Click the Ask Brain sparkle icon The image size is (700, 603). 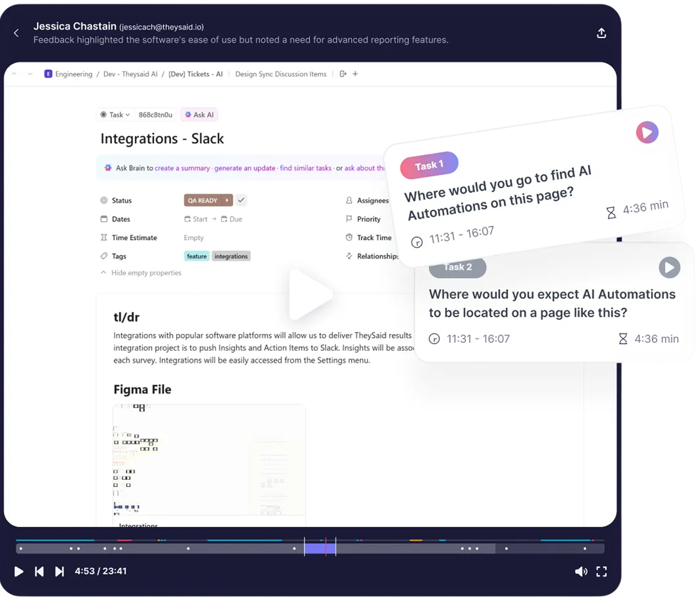[108, 168]
